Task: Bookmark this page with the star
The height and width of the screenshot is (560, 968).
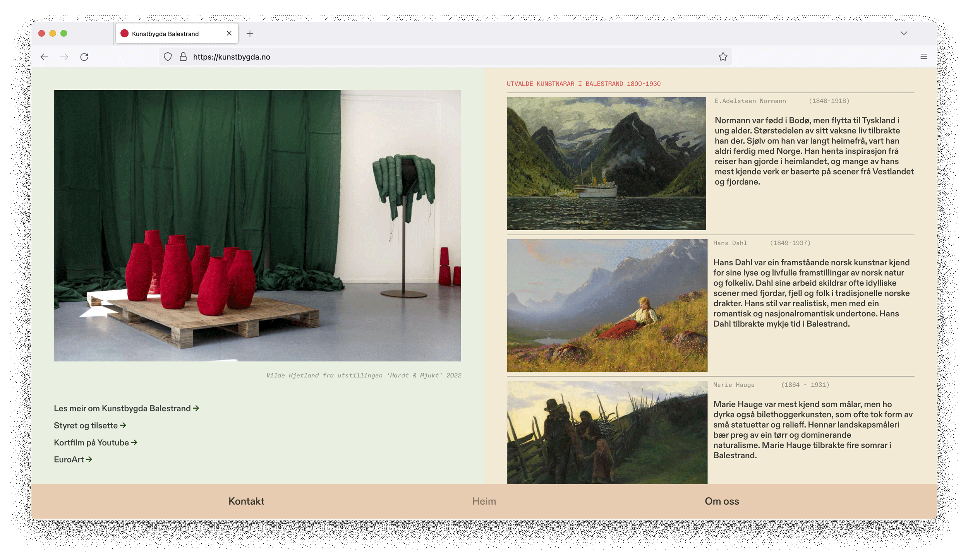Action: (723, 57)
